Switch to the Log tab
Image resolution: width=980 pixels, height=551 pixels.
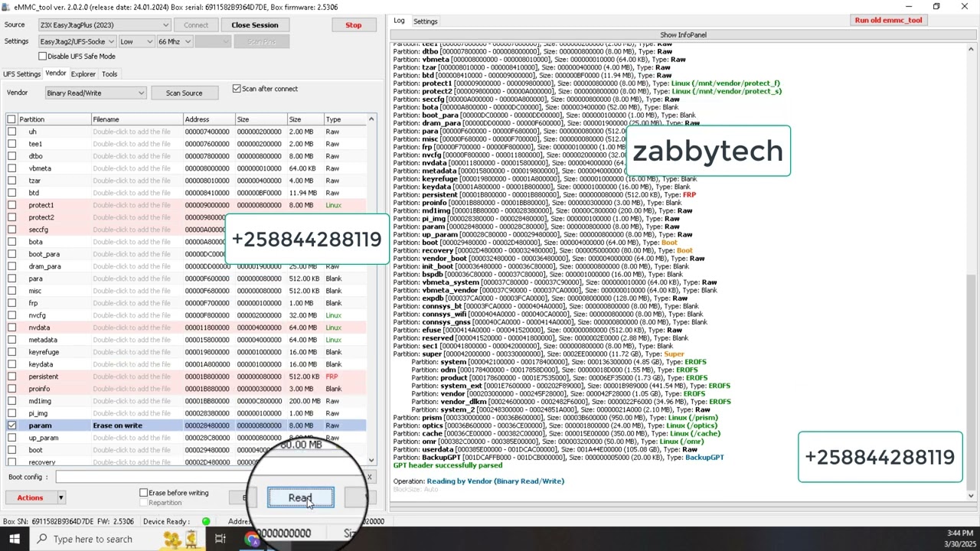(399, 21)
